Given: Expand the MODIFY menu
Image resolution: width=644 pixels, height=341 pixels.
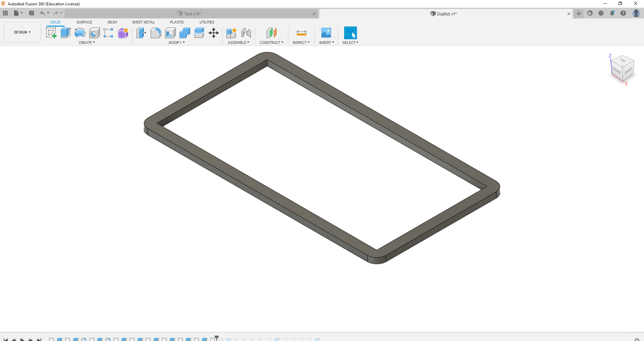Looking at the screenshot, I should point(177,43).
